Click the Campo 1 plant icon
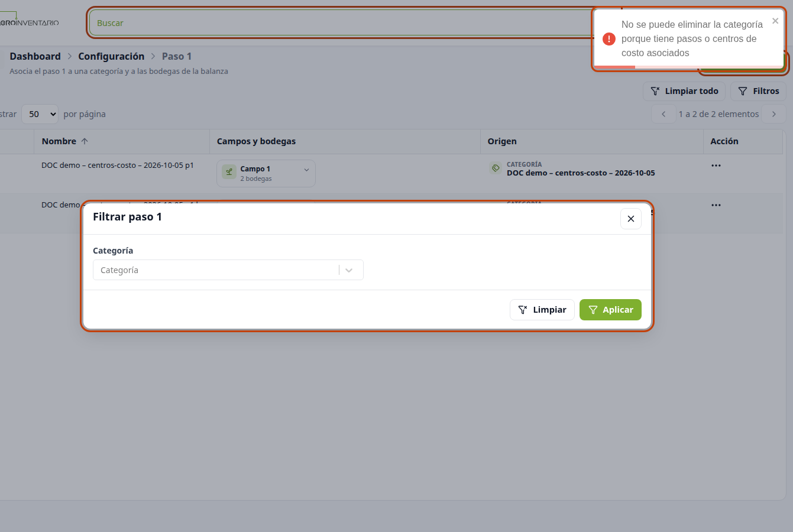The width and height of the screenshot is (793, 532). [x=229, y=172]
